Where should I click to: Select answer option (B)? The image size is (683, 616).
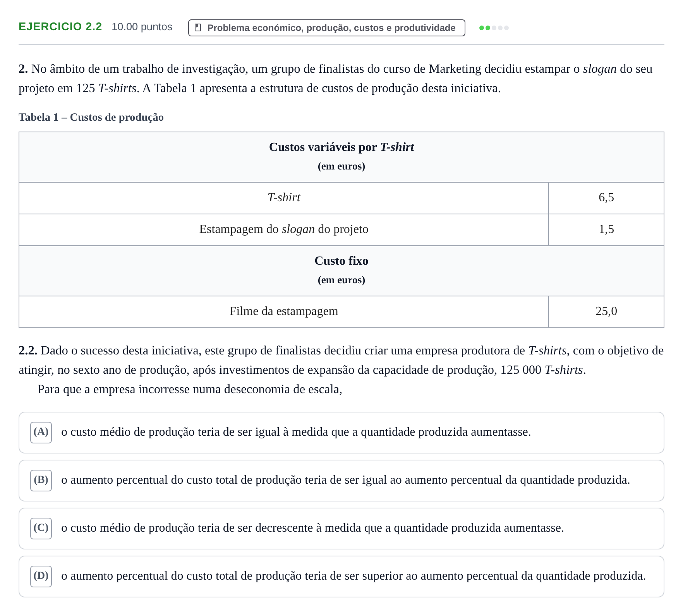tap(341, 481)
